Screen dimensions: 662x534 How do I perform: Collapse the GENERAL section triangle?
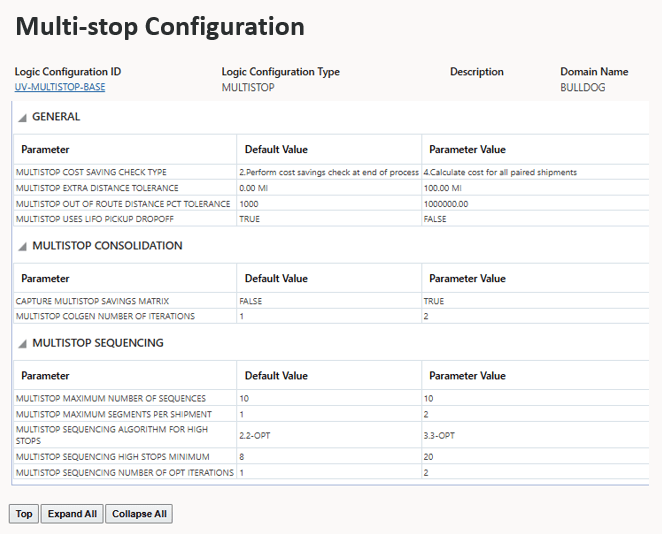22,118
